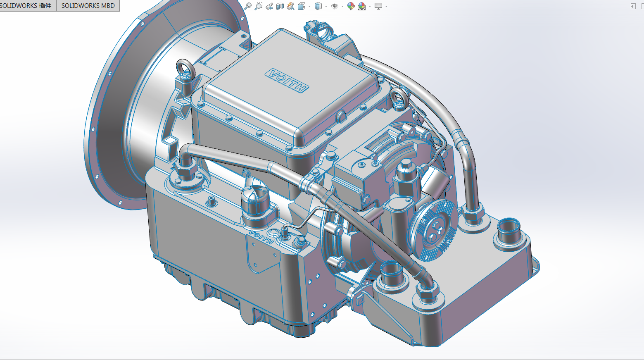This screenshot has height=360, width=644.
Task: Activate the Zoom to Area tool
Action: tap(259, 6)
